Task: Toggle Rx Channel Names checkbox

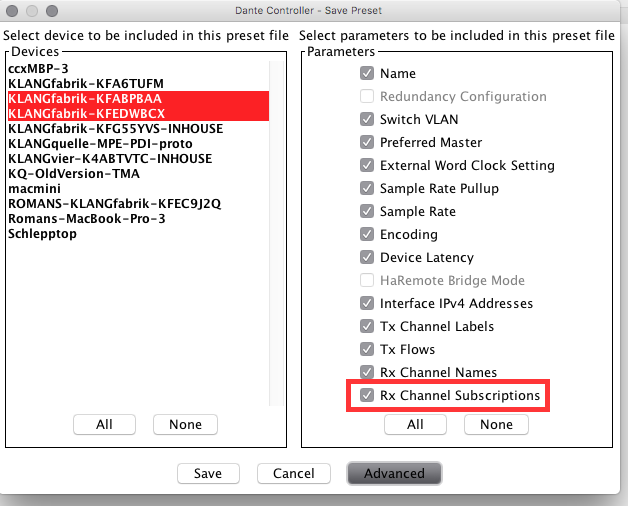Action: pyautogui.click(x=367, y=372)
